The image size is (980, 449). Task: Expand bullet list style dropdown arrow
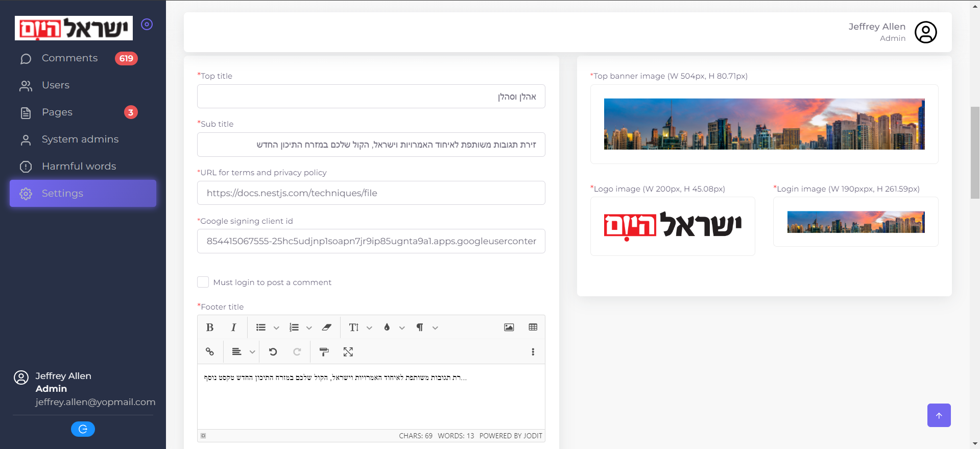[x=276, y=328]
